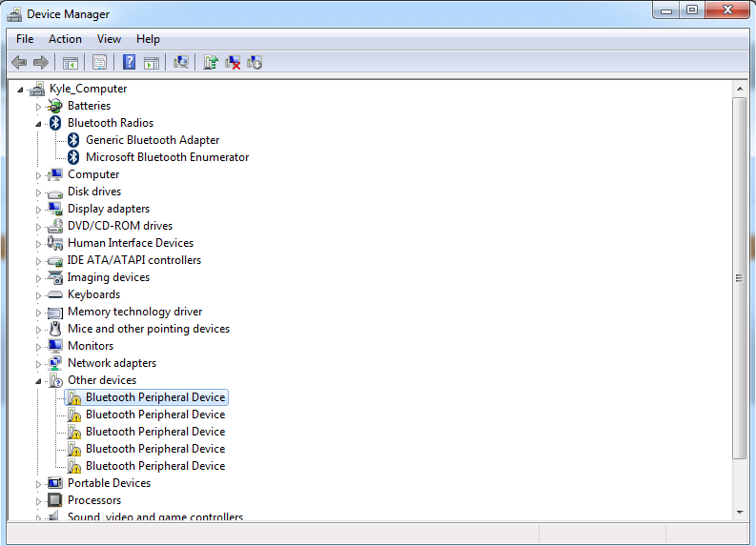
Task: Click the Back arrow toolbar button
Action: [x=19, y=62]
